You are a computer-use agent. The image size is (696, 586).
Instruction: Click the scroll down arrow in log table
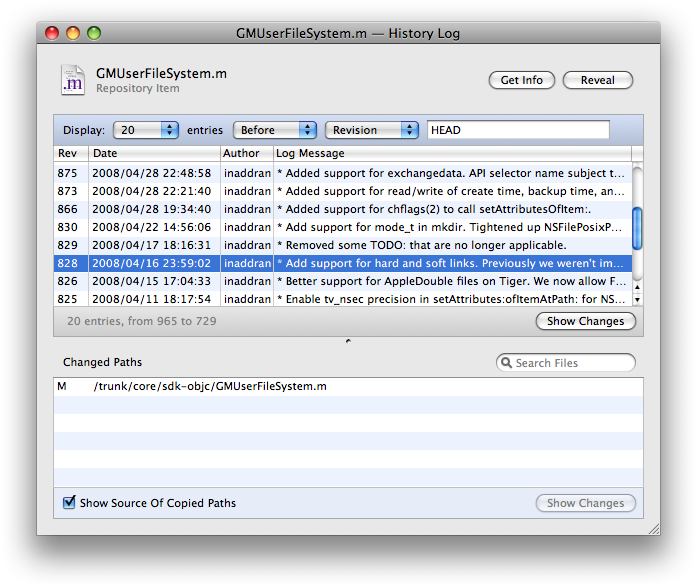coord(637,299)
